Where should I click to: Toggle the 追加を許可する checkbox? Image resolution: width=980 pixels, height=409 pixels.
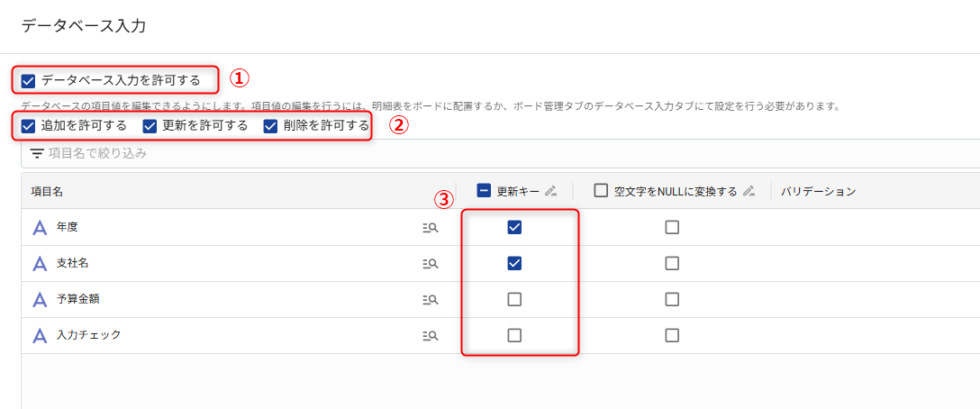(29, 126)
